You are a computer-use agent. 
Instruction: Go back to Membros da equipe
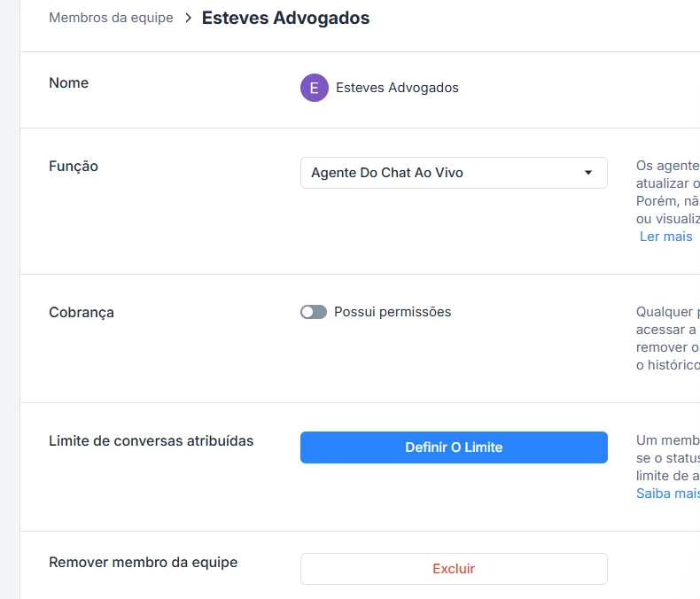111,18
